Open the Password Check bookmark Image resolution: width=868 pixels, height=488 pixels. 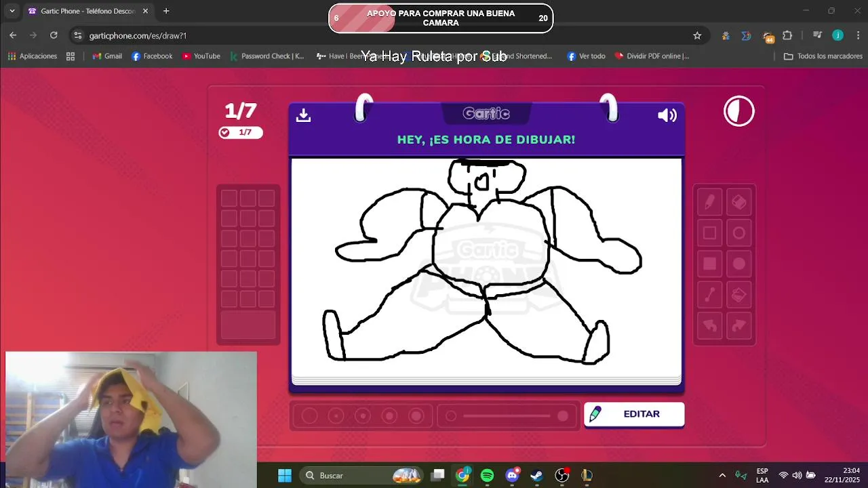point(267,56)
